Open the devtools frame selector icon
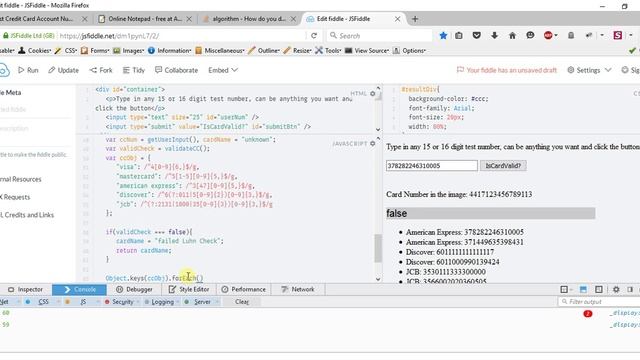Viewport: 640px width, 360px height. tap(564, 289)
